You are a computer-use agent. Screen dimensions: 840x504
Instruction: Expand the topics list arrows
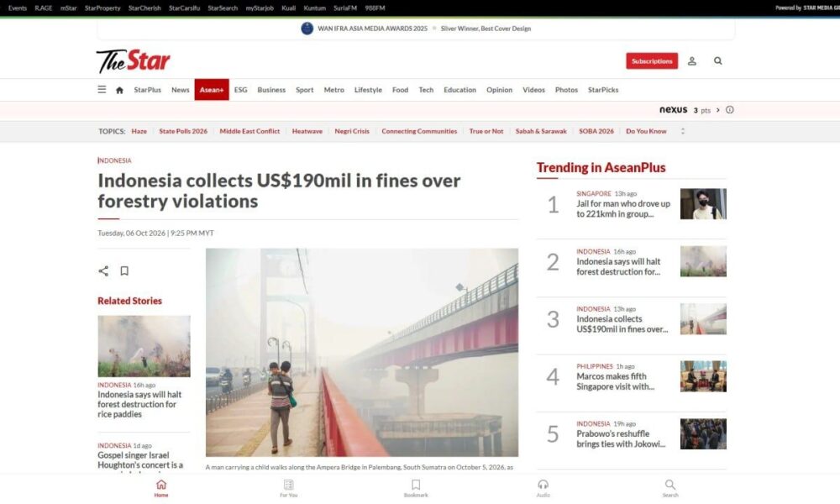(682, 131)
